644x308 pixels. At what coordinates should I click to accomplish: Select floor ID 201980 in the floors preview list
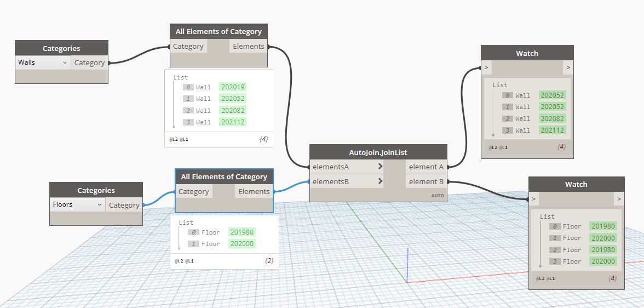coord(242,232)
